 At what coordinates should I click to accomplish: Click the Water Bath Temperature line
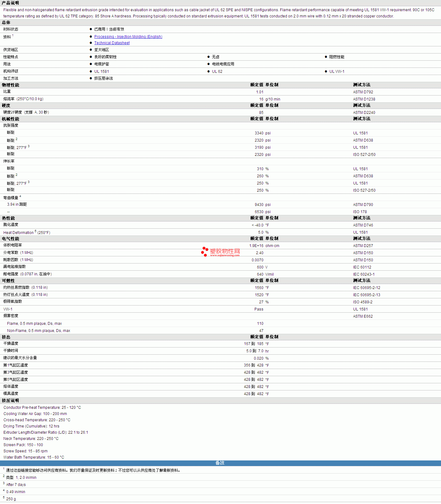pos(34,457)
